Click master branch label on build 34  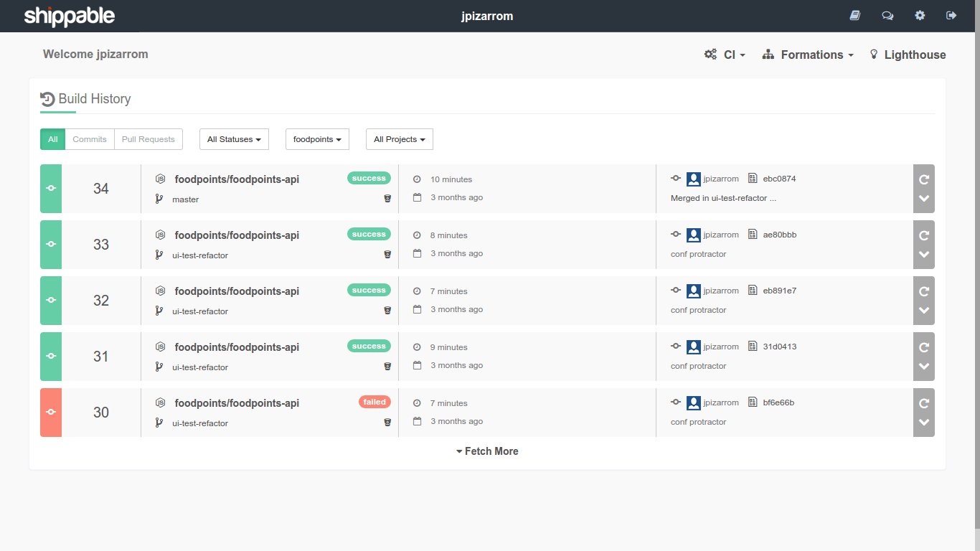tap(186, 199)
